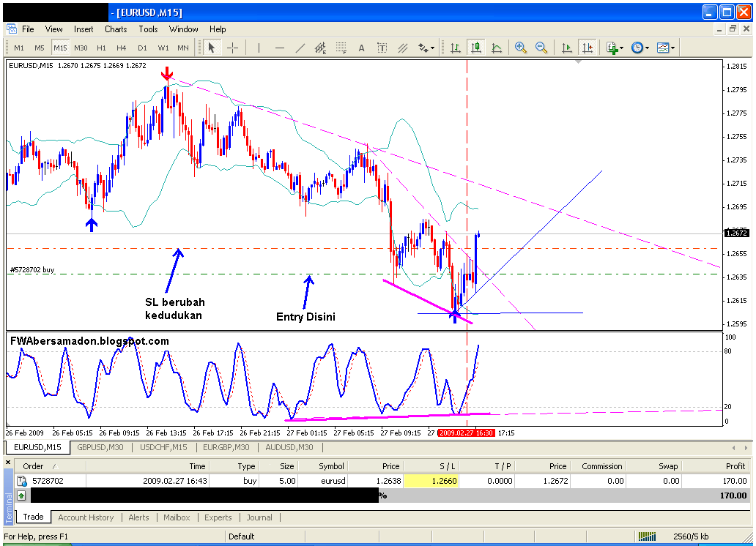Open the Mailbox terminal tab
756x546 pixels.
coord(177,517)
